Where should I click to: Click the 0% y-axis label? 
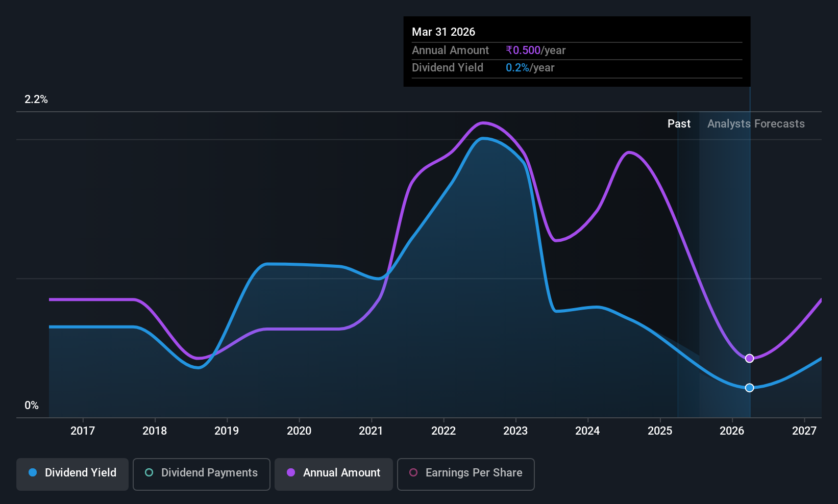[32, 406]
